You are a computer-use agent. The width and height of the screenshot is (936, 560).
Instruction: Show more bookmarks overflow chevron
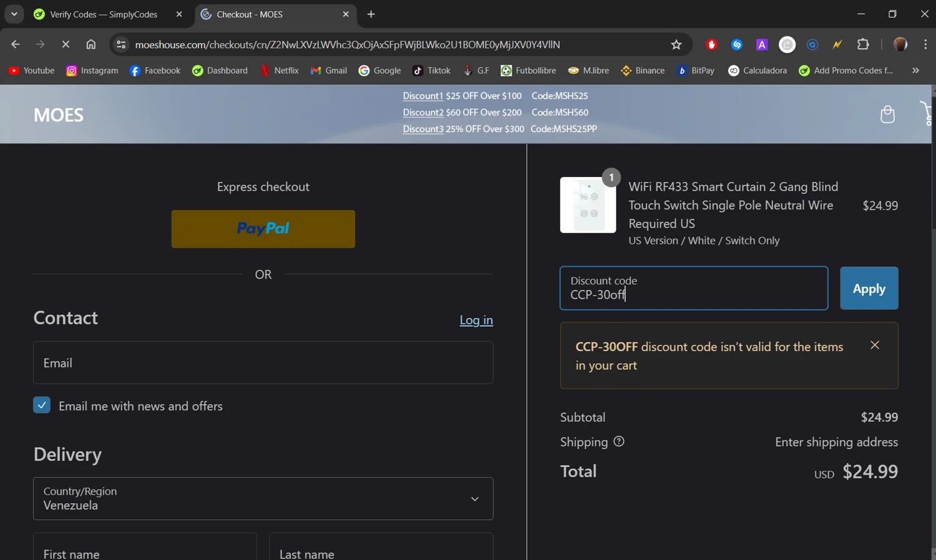[915, 70]
